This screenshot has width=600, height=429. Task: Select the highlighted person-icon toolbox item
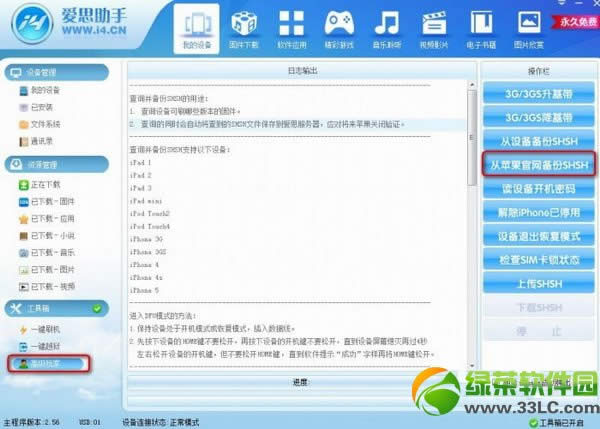(x=49, y=364)
